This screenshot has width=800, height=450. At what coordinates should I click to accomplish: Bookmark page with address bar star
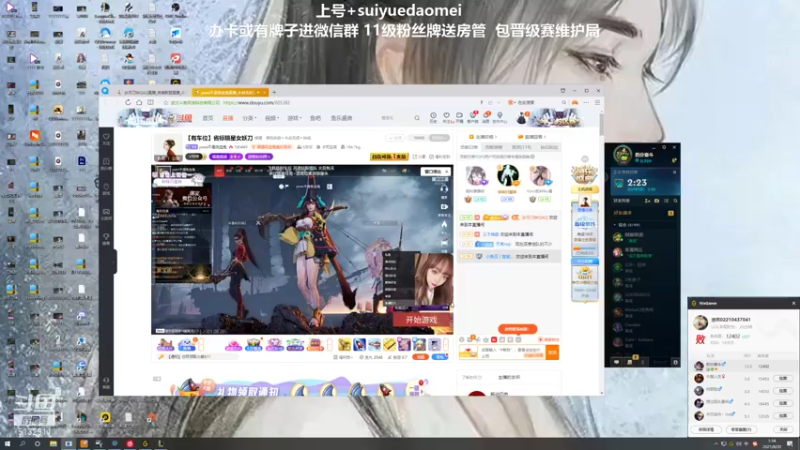pyautogui.click(x=166, y=103)
